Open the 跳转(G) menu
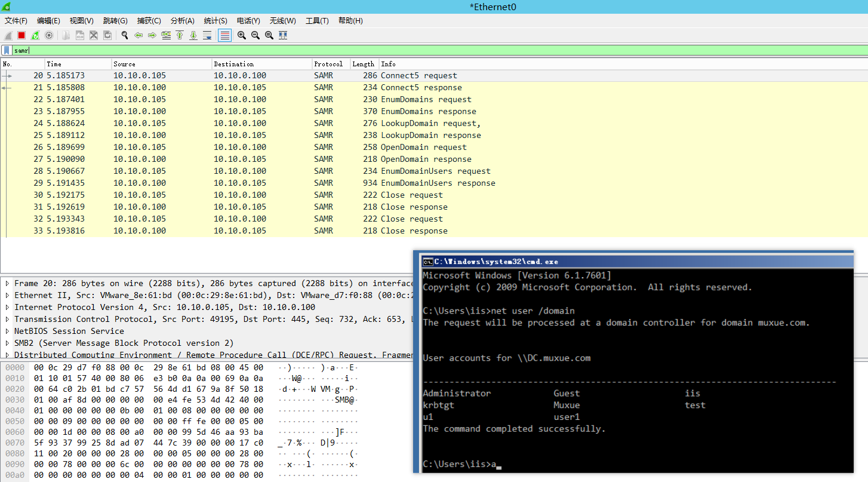The height and width of the screenshot is (482, 868). coord(115,21)
